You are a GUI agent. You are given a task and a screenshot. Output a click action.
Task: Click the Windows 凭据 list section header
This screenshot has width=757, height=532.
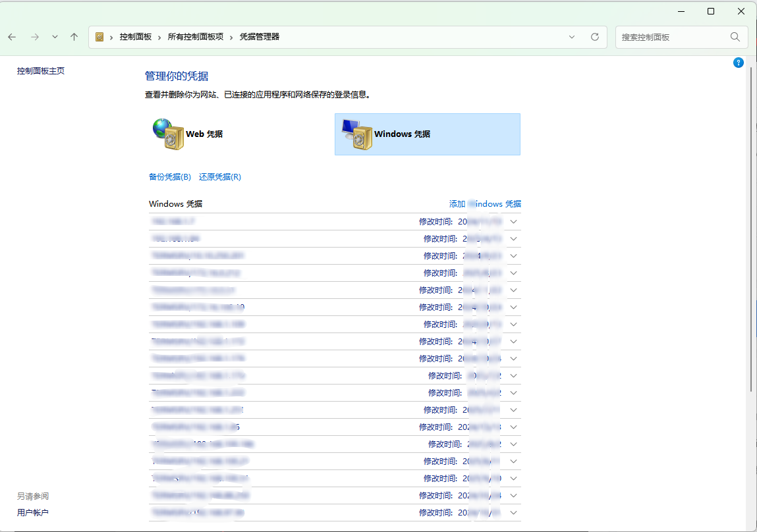[176, 204]
